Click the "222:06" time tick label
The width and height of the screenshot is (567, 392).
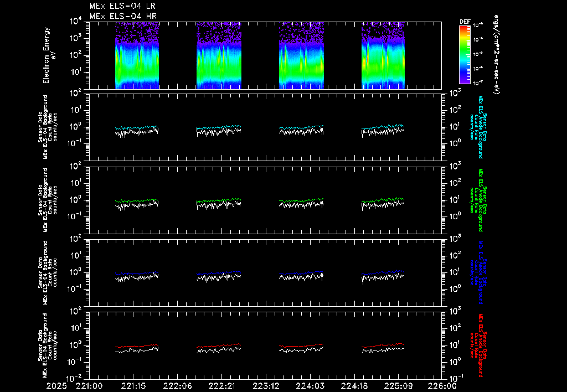(177, 386)
